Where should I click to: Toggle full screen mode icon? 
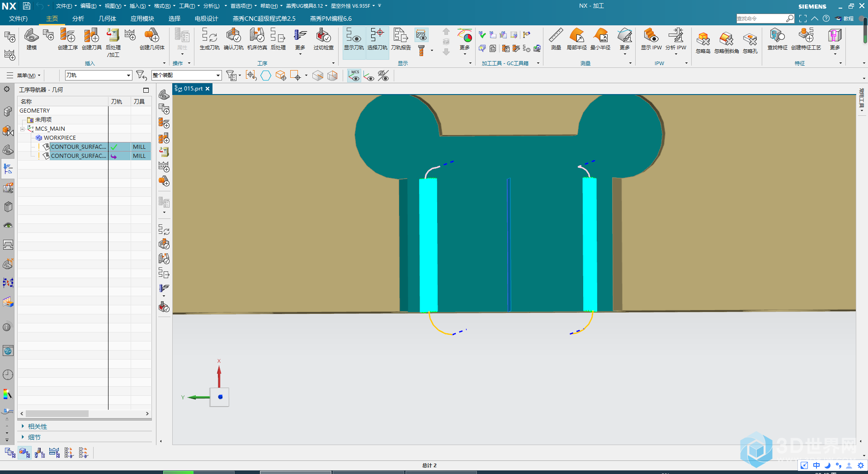(803, 19)
